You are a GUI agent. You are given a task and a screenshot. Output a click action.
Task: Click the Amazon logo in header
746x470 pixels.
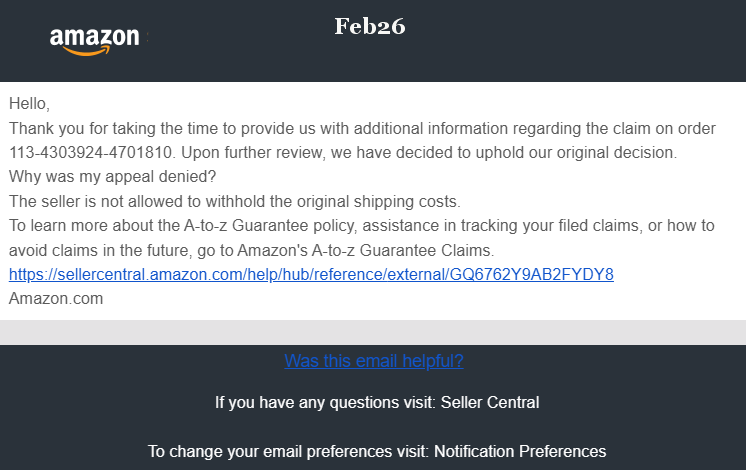coord(95,41)
